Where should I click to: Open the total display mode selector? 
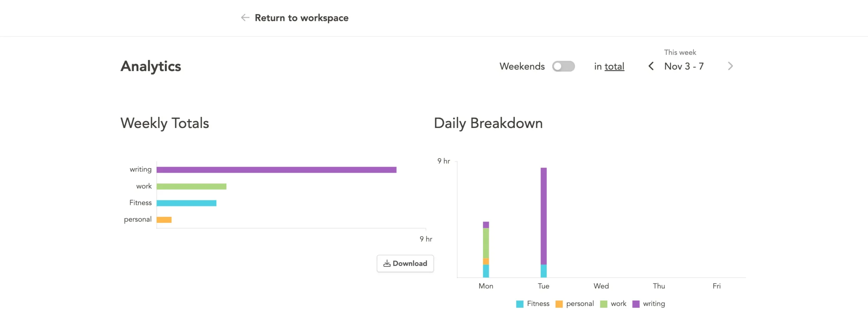(614, 66)
